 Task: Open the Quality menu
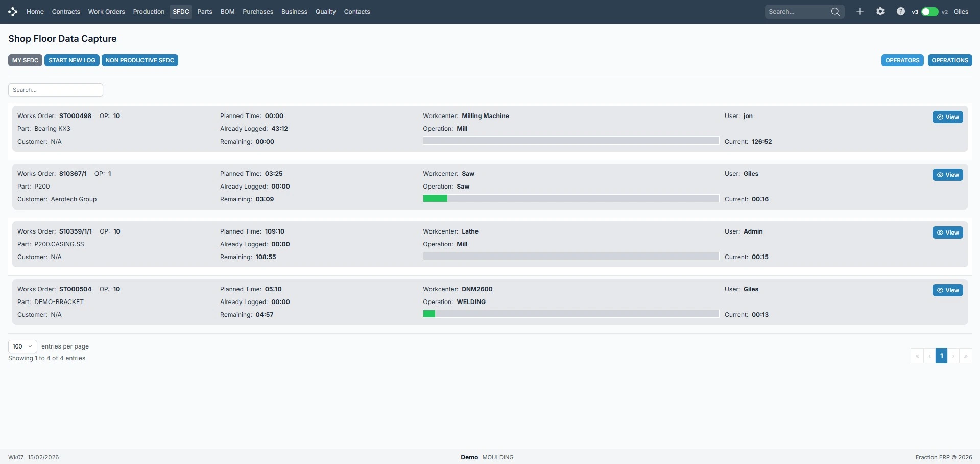[x=325, y=12]
